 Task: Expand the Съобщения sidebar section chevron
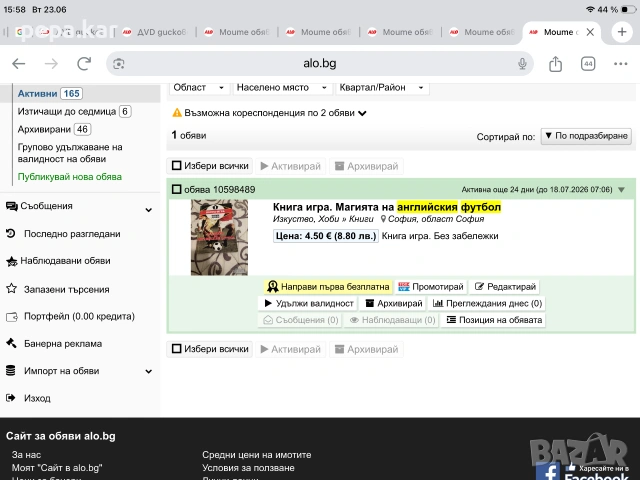click(x=149, y=210)
